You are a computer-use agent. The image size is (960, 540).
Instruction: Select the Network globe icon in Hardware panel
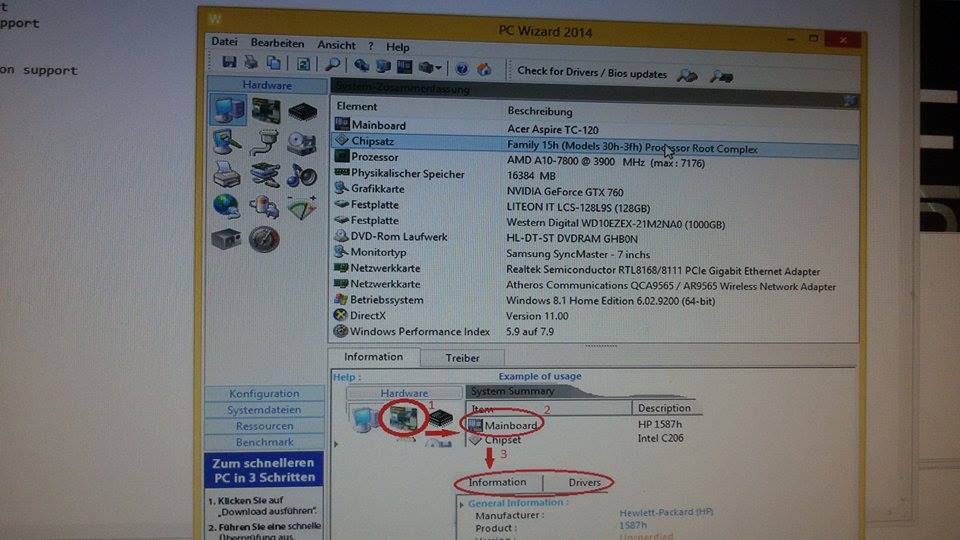pyautogui.click(x=226, y=206)
